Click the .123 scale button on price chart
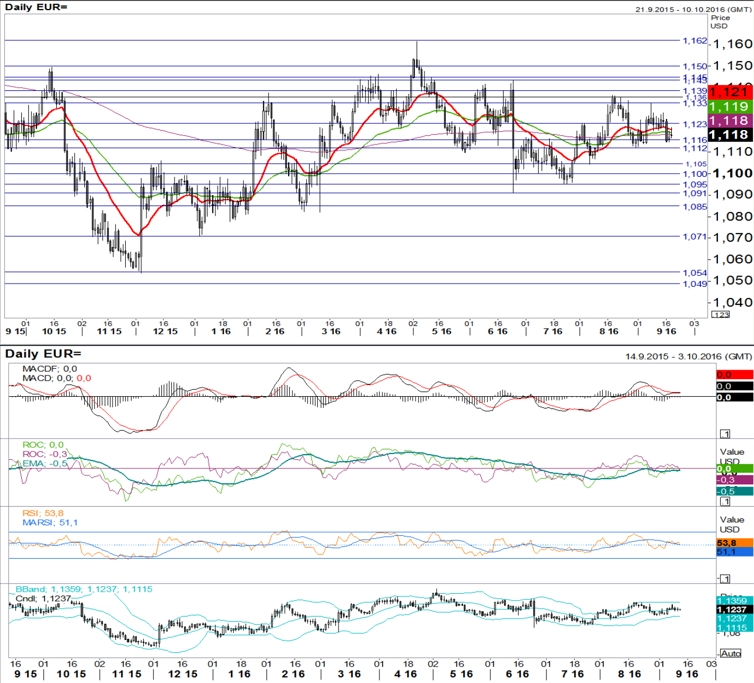 (x=720, y=314)
